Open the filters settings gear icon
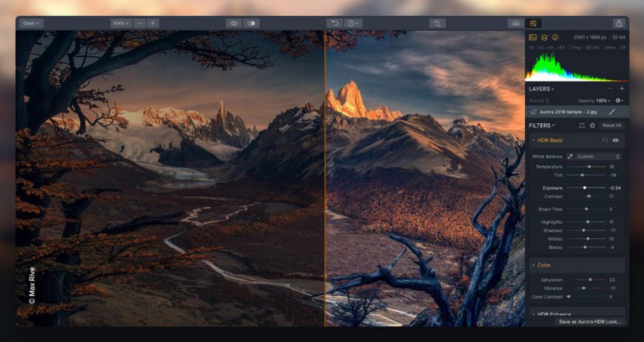 coord(592,125)
